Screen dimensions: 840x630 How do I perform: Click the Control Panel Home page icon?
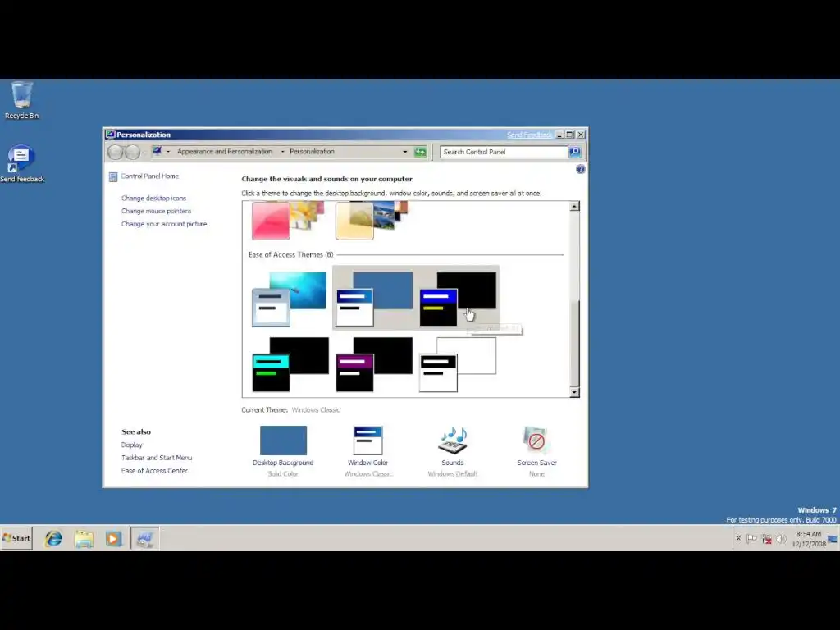click(x=113, y=177)
